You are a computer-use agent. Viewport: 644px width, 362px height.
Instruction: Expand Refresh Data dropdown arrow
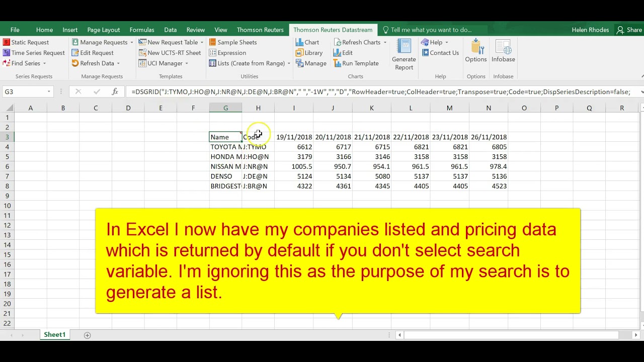[118, 63]
